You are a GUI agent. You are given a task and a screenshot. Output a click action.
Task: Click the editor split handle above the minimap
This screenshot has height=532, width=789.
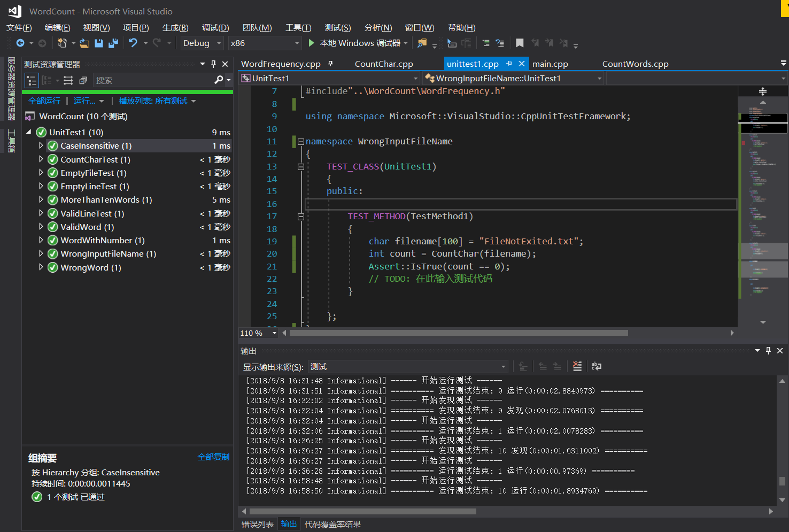pos(763,91)
